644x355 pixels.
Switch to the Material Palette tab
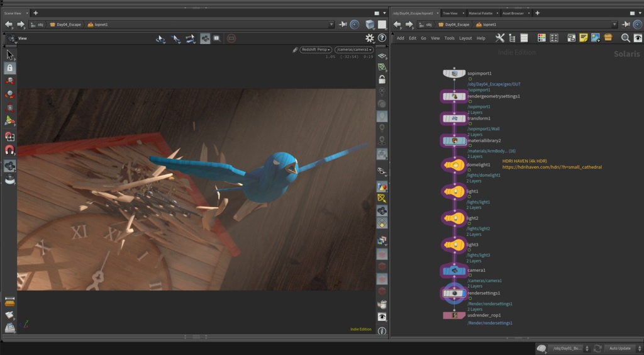(480, 13)
